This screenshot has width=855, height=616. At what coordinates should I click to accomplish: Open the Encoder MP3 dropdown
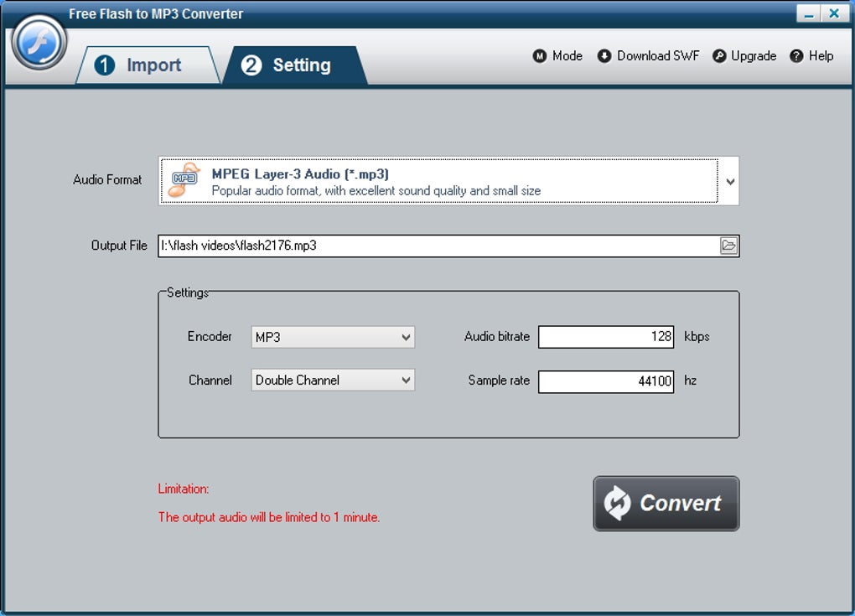(333, 337)
